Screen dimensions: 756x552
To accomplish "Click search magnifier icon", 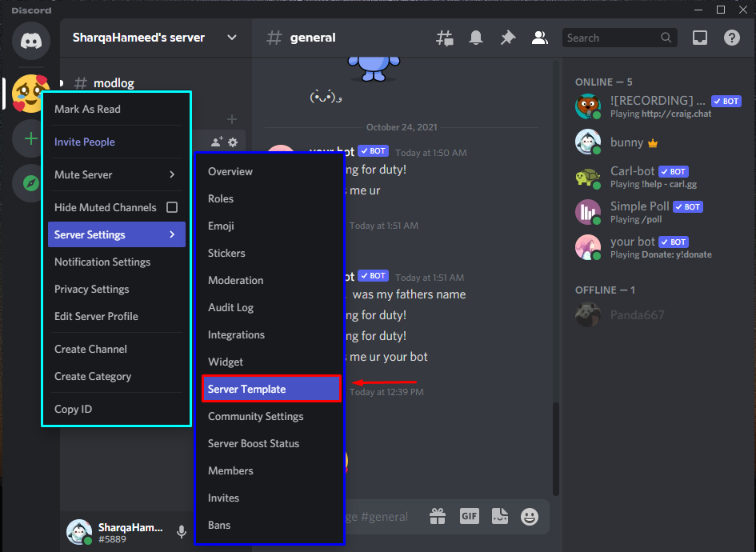I will [666, 38].
